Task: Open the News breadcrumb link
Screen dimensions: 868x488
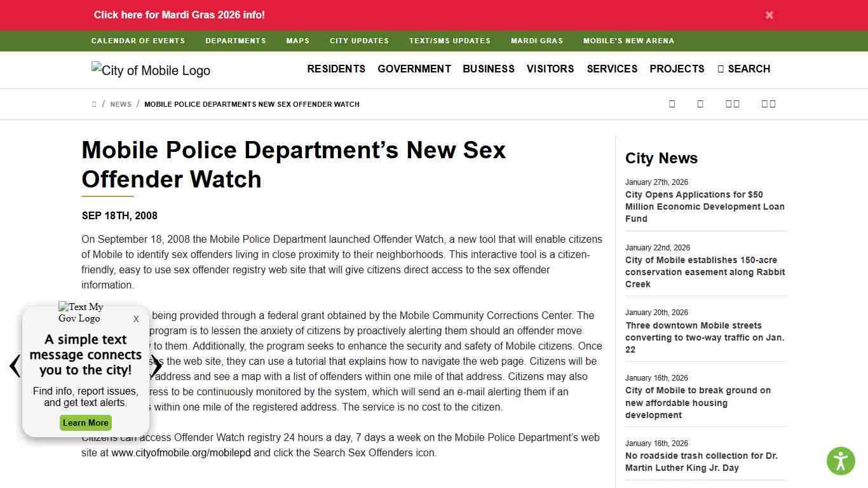Action: [121, 104]
